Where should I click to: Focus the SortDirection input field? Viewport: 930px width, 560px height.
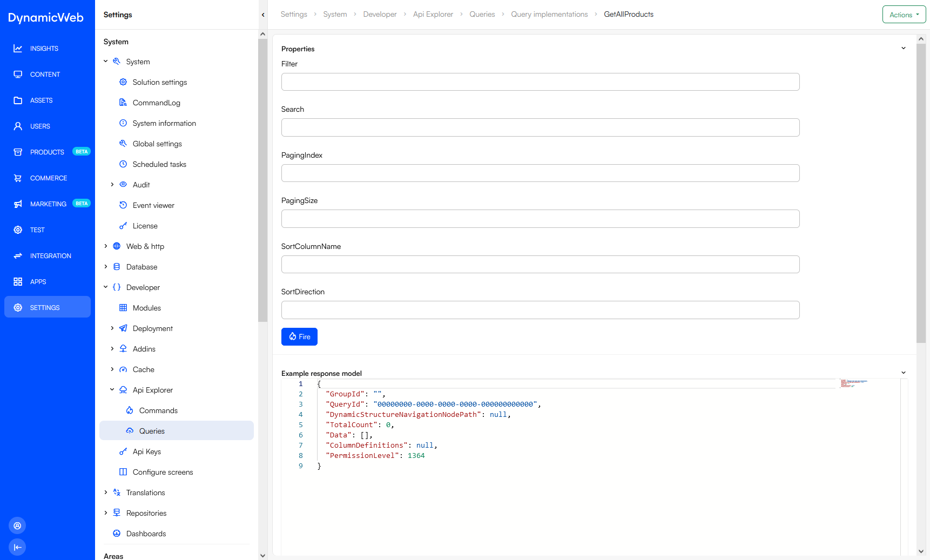point(540,310)
